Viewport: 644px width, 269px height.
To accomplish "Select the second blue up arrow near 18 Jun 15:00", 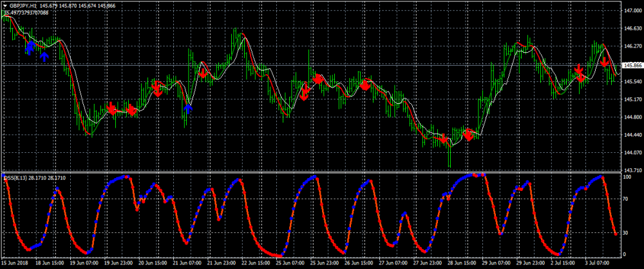I will [x=44, y=56].
